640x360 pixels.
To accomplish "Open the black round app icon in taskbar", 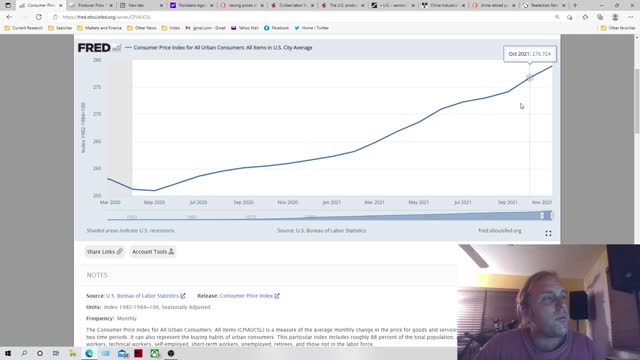I will pyautogui.click(x=171, y=353).
